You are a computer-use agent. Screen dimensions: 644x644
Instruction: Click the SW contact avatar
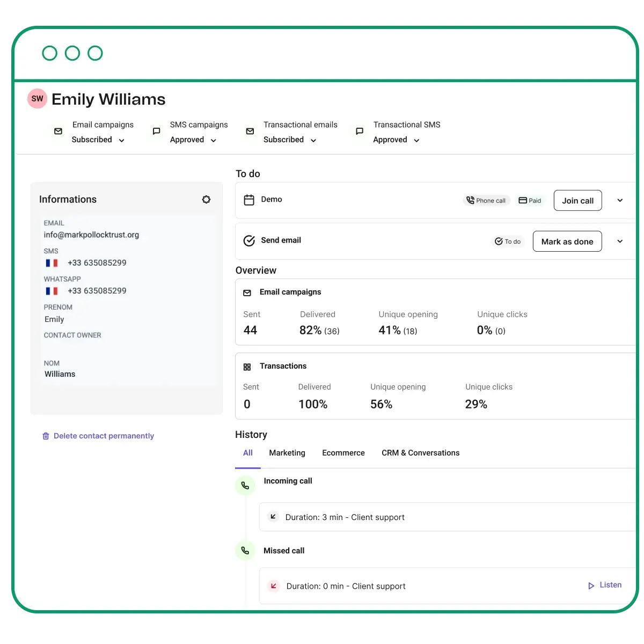point(37,98)
